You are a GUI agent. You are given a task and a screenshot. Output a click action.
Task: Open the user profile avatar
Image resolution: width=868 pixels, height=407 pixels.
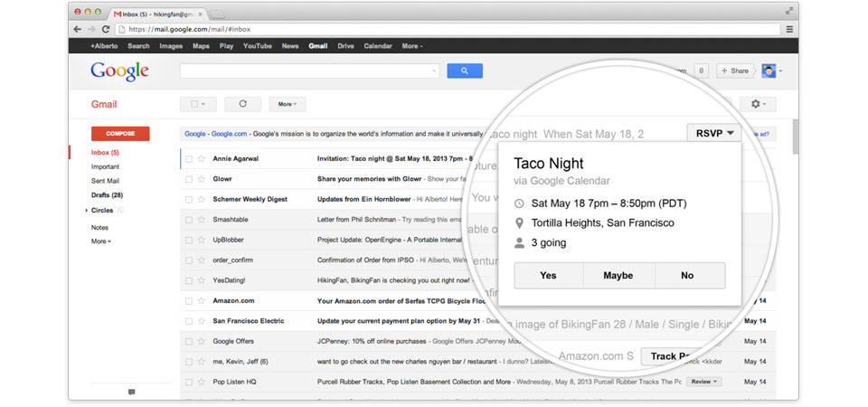coord(769,71)
